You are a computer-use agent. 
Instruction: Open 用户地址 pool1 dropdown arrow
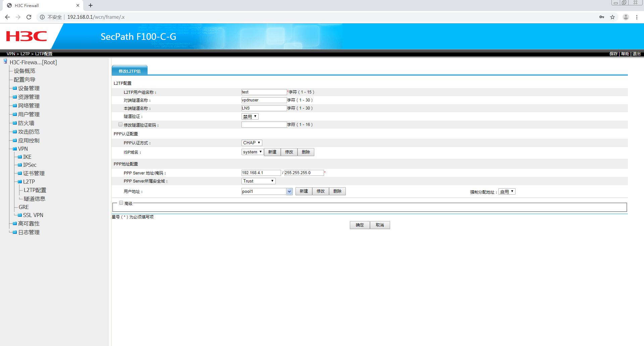(x=289, y=192)
